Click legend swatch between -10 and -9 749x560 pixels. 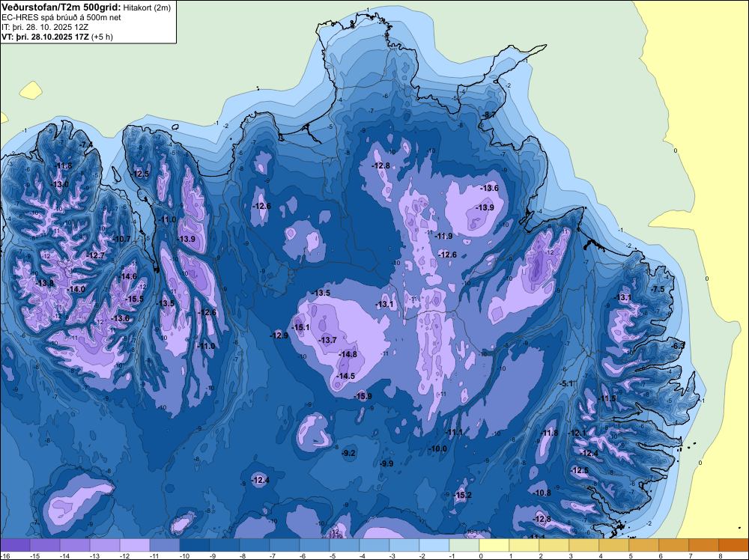point(195,545)
